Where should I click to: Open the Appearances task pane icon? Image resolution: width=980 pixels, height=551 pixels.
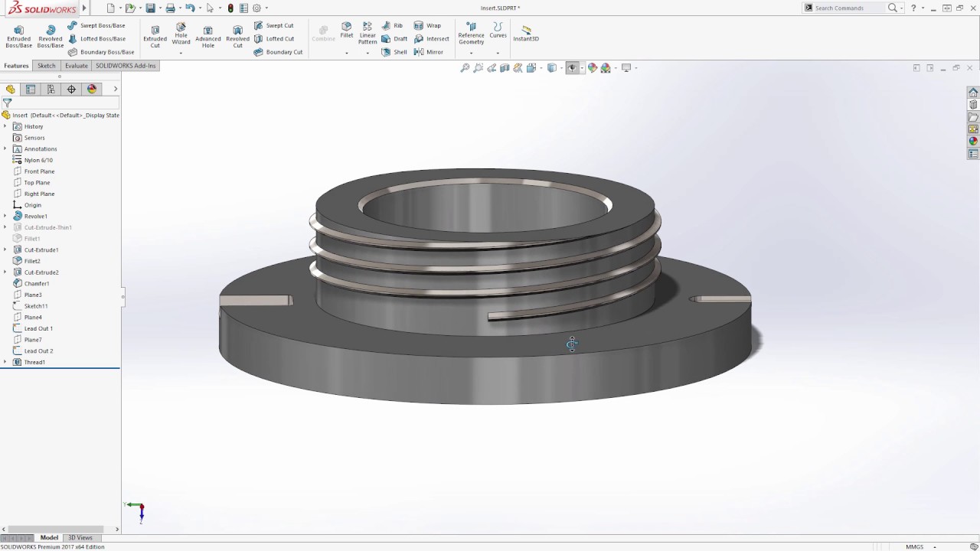(x=973, y=142)
